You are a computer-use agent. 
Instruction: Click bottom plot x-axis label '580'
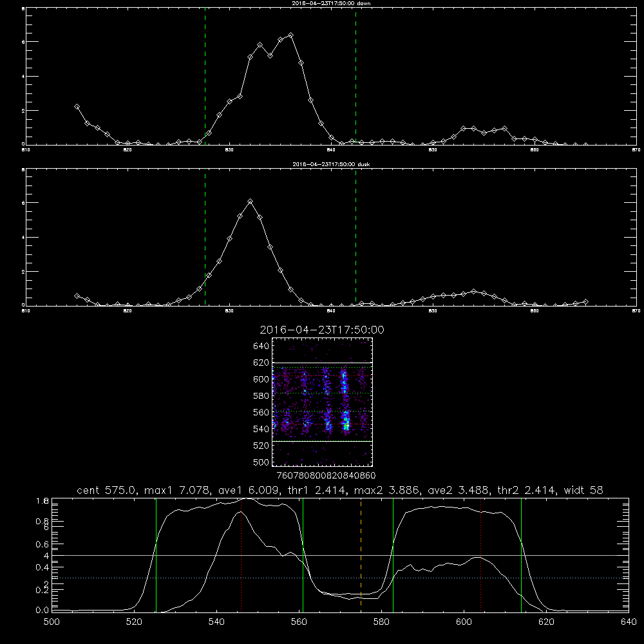(x=381, y=622)
